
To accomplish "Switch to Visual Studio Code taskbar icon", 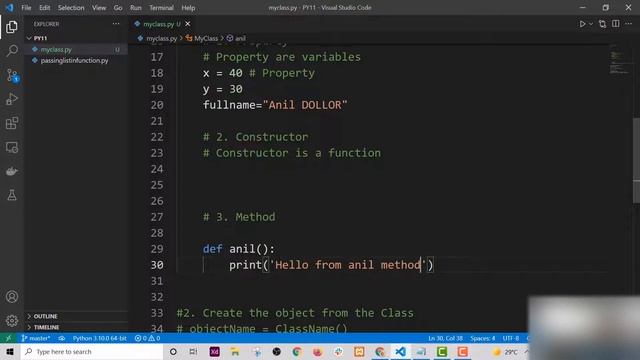I will click(x=400, y=351).
